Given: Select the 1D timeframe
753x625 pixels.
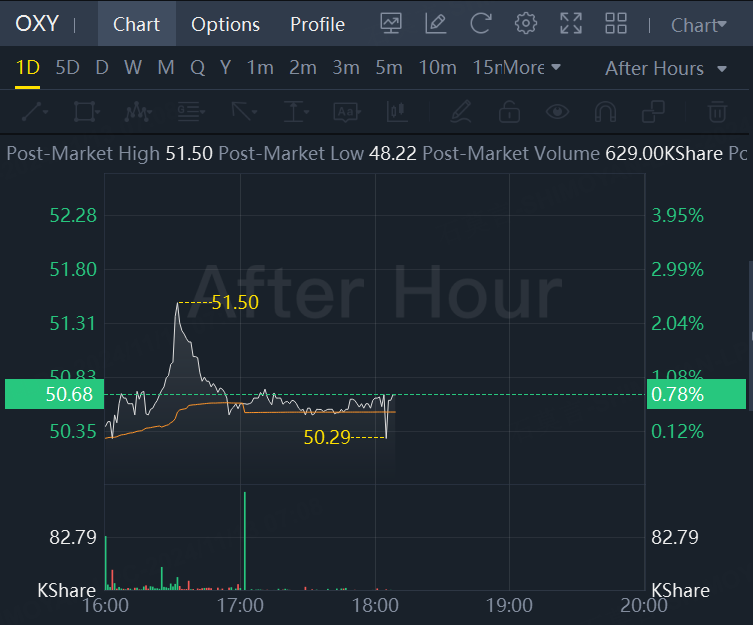Looking at the screenshot, I should pyautogui.click(x=27, y=68).
